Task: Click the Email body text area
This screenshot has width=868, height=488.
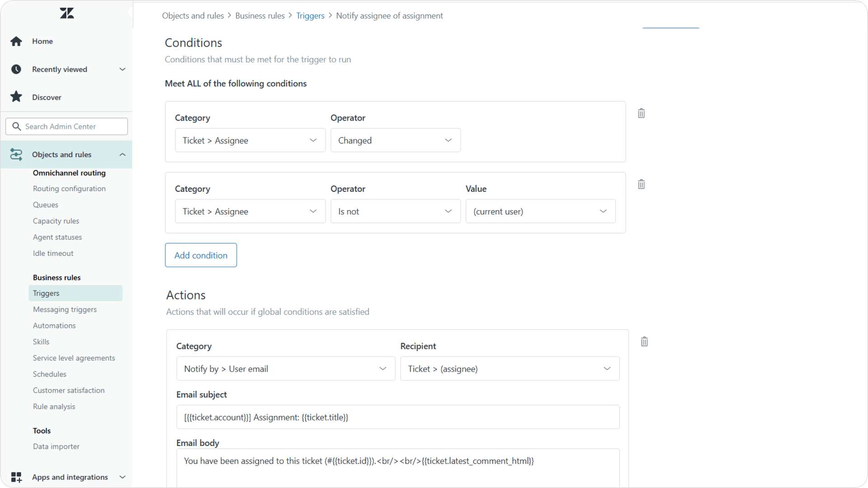Action: coord(398,468)
